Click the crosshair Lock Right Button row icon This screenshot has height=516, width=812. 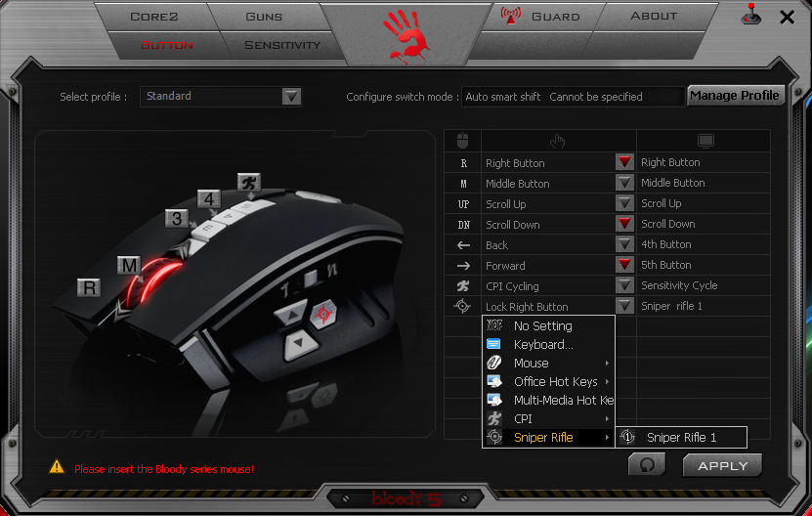(x=462, y=306)
